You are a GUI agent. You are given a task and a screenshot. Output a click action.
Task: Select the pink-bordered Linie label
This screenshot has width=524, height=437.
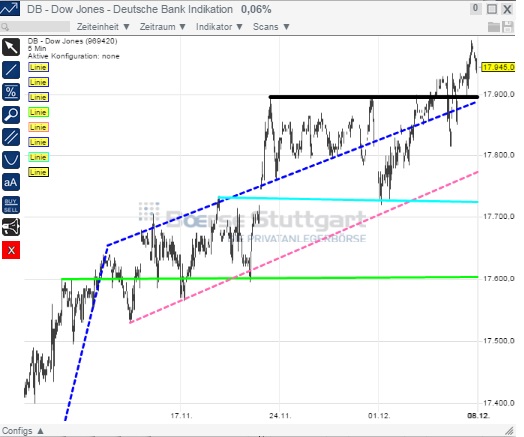pyautogui.click(x=38, y=127)
